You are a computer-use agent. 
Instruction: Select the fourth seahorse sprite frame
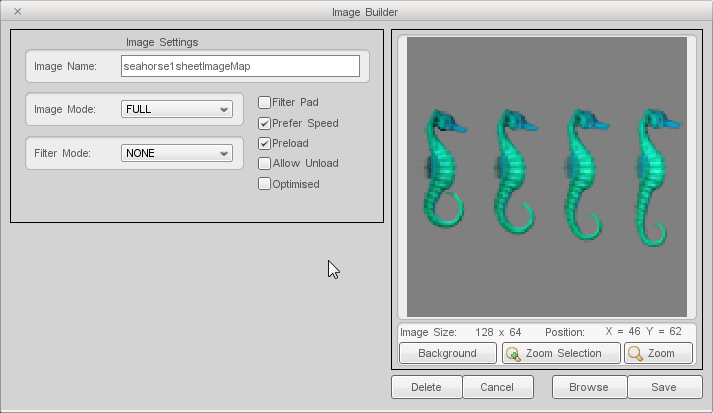657,178
